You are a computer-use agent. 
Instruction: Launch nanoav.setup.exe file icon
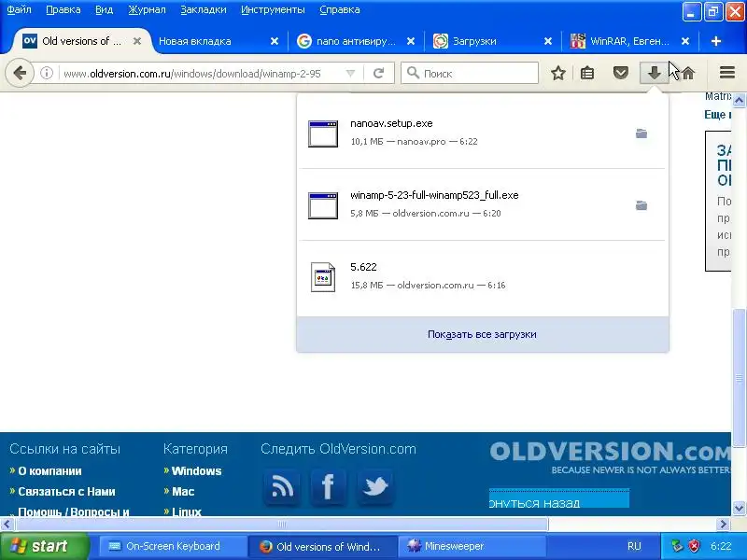[323, 133]
